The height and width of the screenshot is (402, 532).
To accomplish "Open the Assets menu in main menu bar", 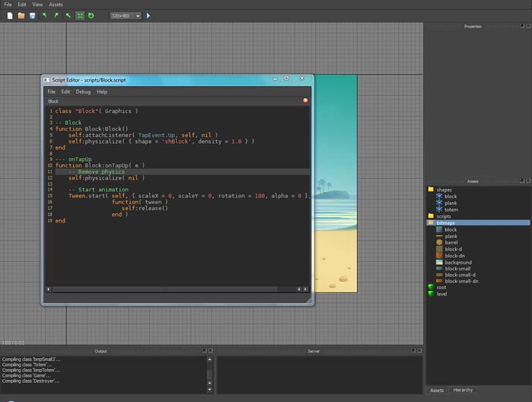I will click(x=56, y=5).
